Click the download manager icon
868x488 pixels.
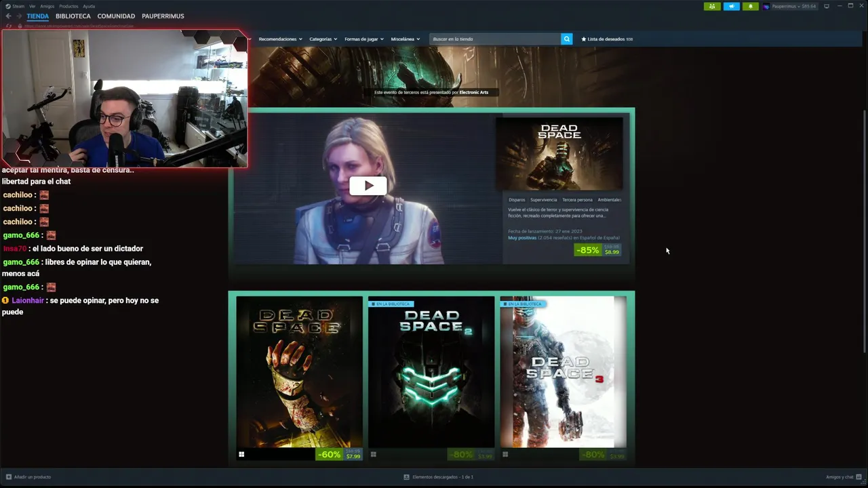[x=407, y=477]
